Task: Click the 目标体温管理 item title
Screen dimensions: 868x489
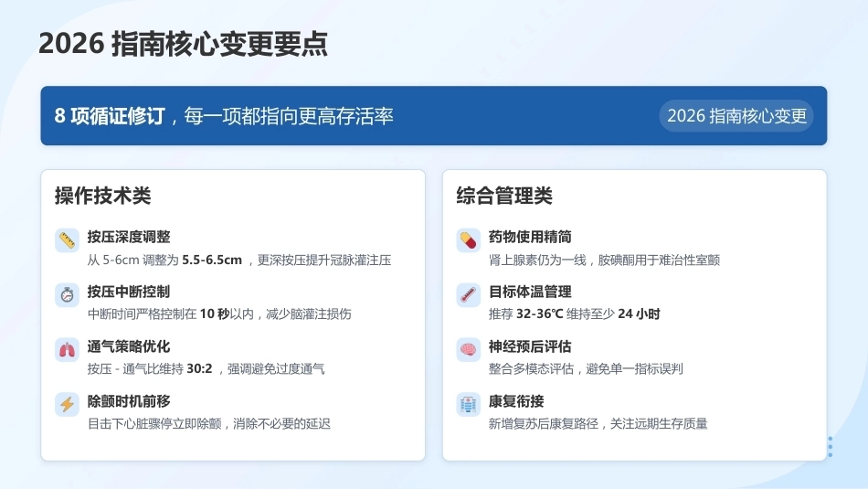Action: click(x=530, y=292)
